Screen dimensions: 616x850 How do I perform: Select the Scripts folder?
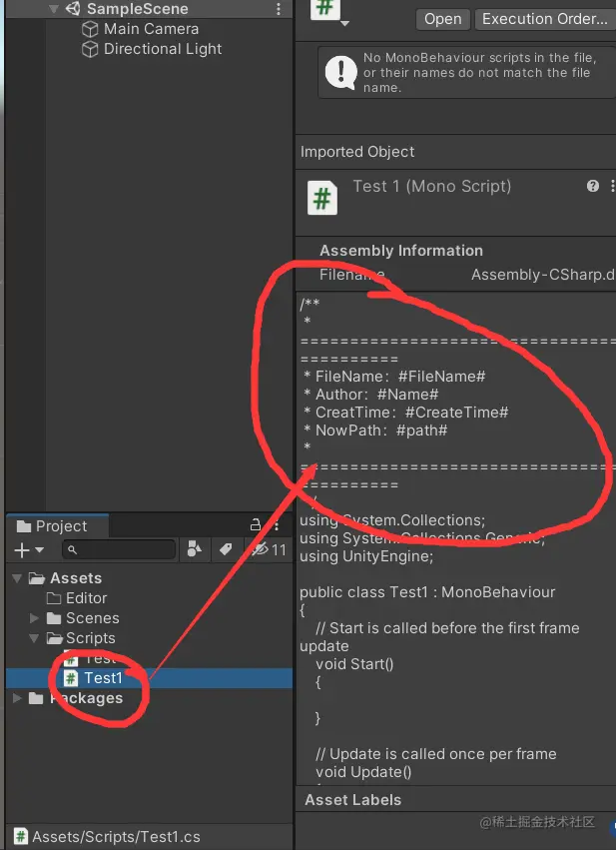(x=91, y=638)
